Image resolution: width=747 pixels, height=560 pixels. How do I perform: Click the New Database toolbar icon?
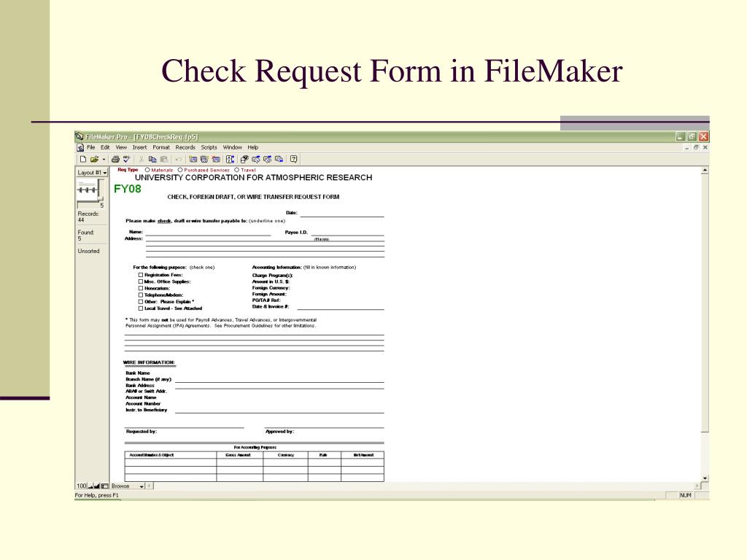(83, 160)
